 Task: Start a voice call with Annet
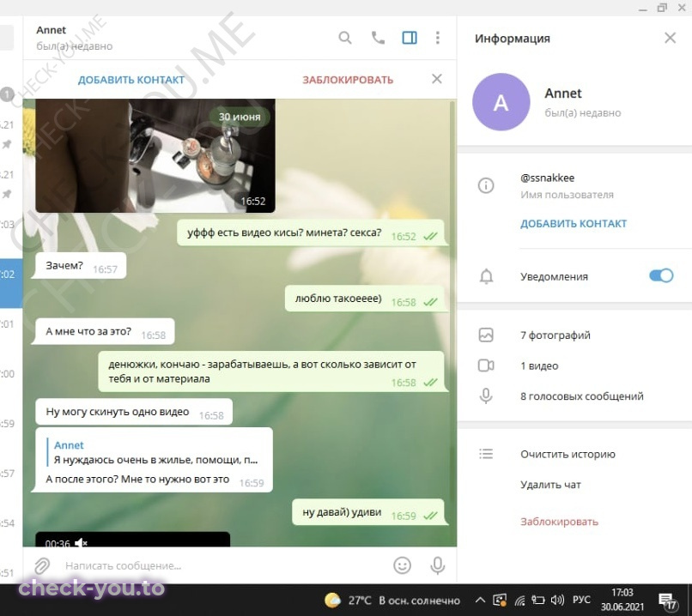[378, 38]
